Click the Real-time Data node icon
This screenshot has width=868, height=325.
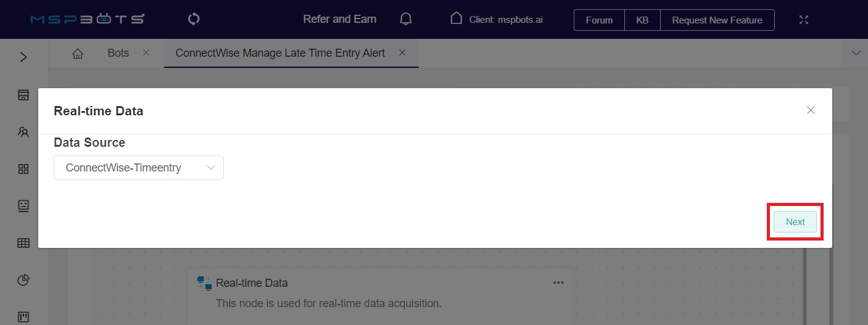pos(204,283)
